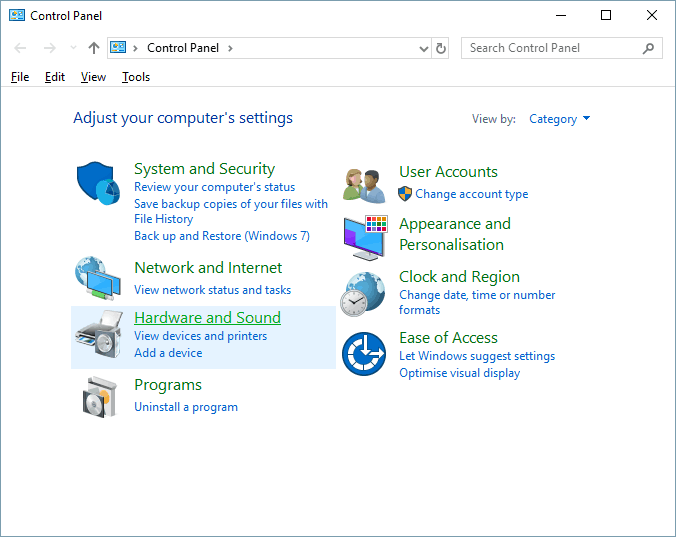Expand the chevron after Control Panel breadcrumb
The width and height of the screenshot is (676, 537).
(230, 48)
